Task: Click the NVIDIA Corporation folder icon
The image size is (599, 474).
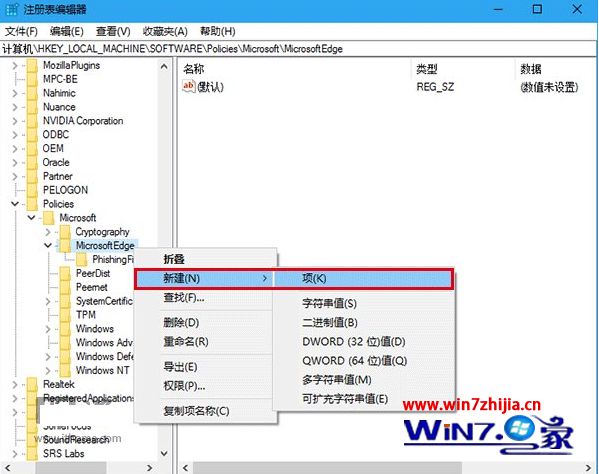Action: (32, 121)
